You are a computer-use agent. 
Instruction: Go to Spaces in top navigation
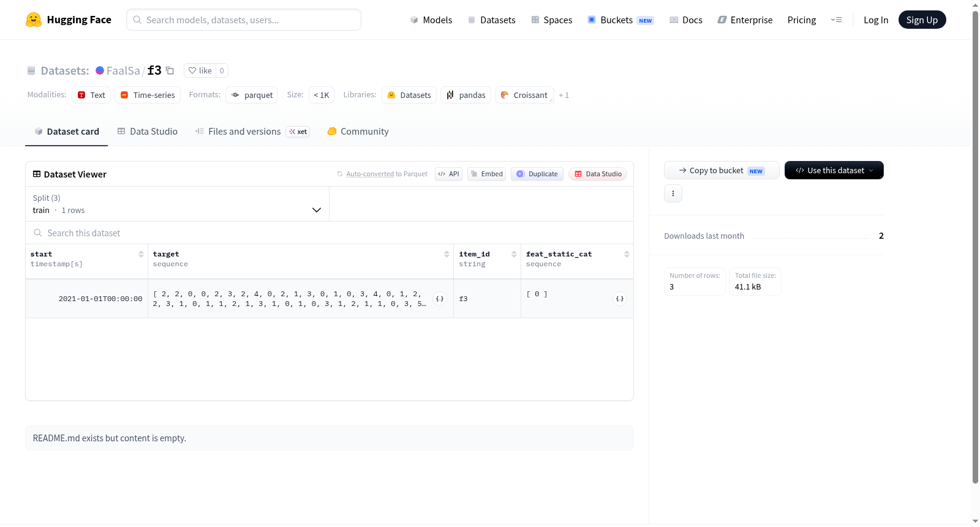tap(552, 20)
